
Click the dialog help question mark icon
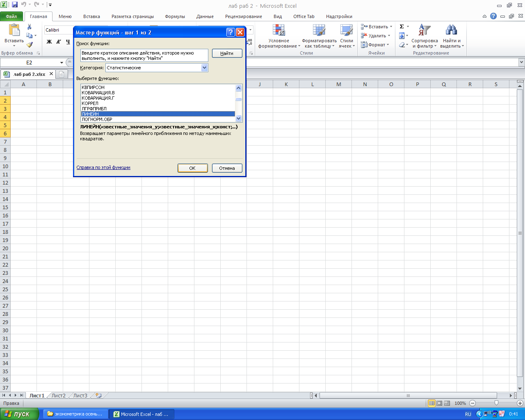(x=231, y=32)
